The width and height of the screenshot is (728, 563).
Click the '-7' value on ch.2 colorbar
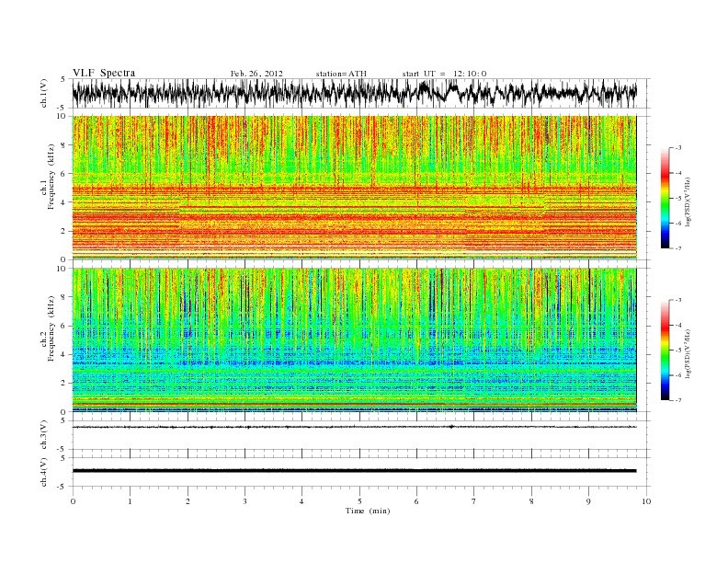(x=677, y=400)
